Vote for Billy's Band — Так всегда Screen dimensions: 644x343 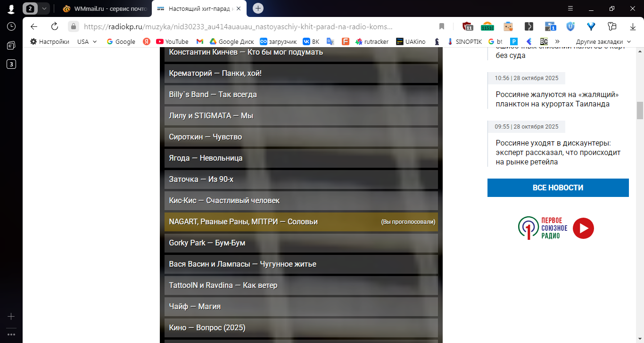coord(301,95)
